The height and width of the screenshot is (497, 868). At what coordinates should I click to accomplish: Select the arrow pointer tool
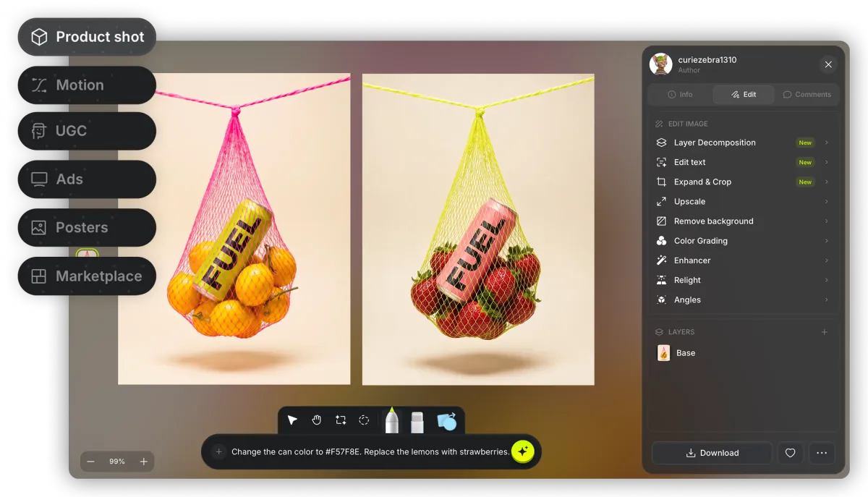point(292,420)
